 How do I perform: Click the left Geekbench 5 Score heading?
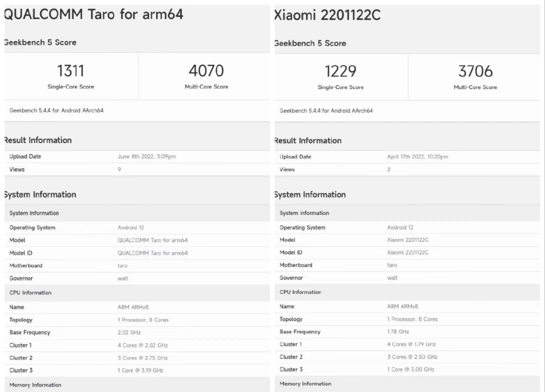[40, 42]
